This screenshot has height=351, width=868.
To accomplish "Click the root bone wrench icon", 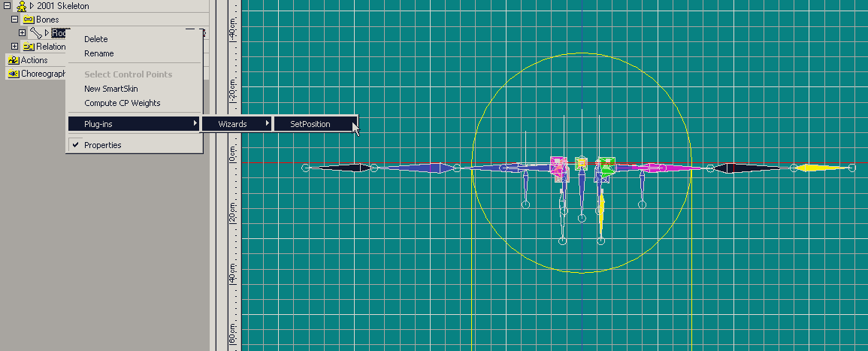I will (35, 33).
